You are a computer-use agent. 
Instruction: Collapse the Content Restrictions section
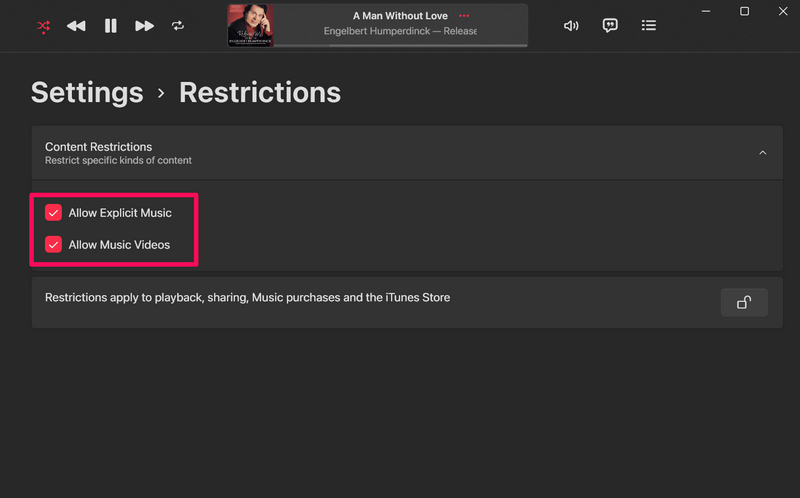pyautogui.click(x=762, y=153)
